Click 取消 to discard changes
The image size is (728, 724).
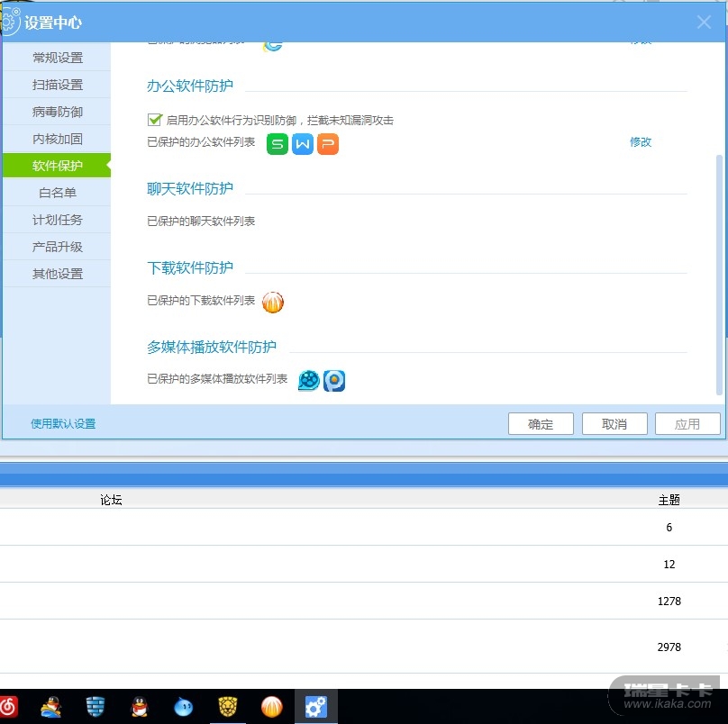coord(614,424)
